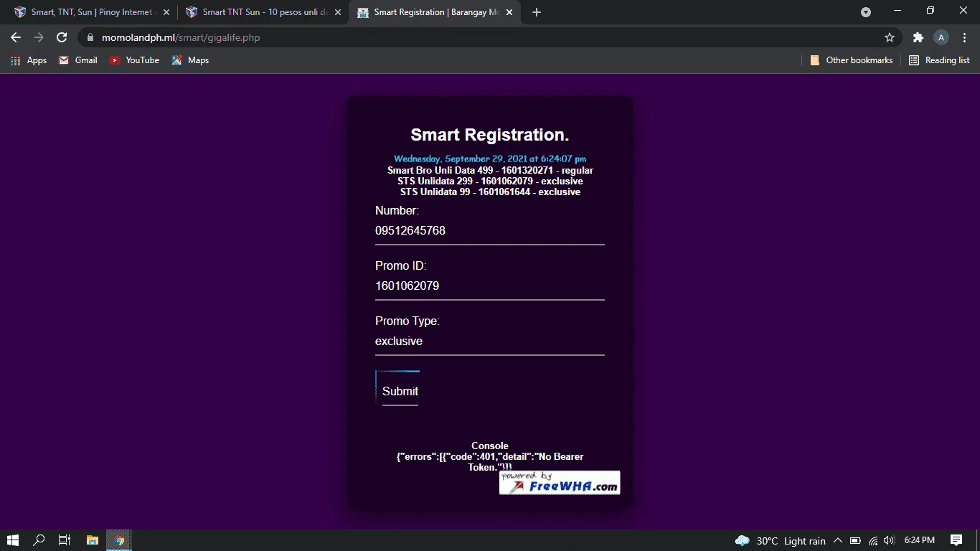Screen dimensions: 980x551
Task: Open the tab search dropdown
Action: click(x=866, y=11)
